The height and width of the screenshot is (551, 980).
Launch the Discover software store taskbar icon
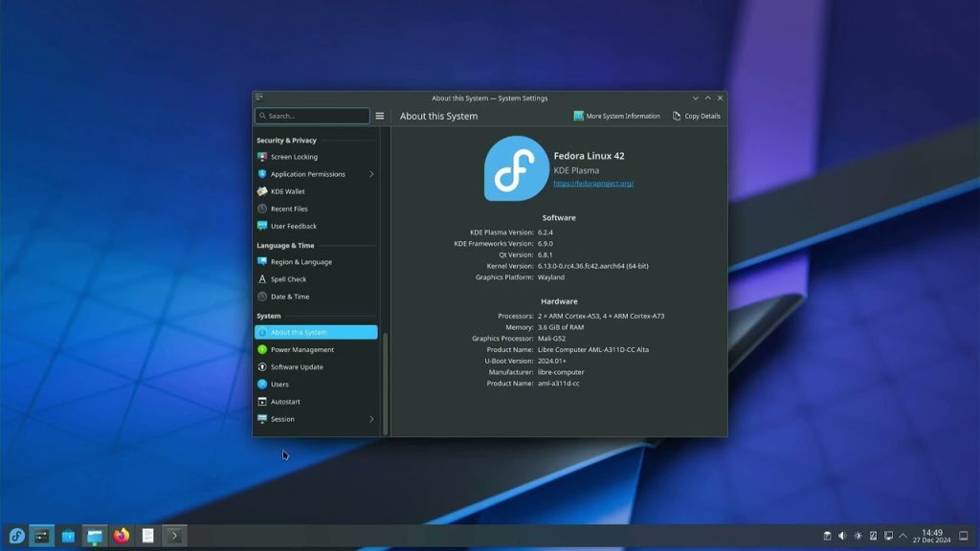click(x=68, y=536)
